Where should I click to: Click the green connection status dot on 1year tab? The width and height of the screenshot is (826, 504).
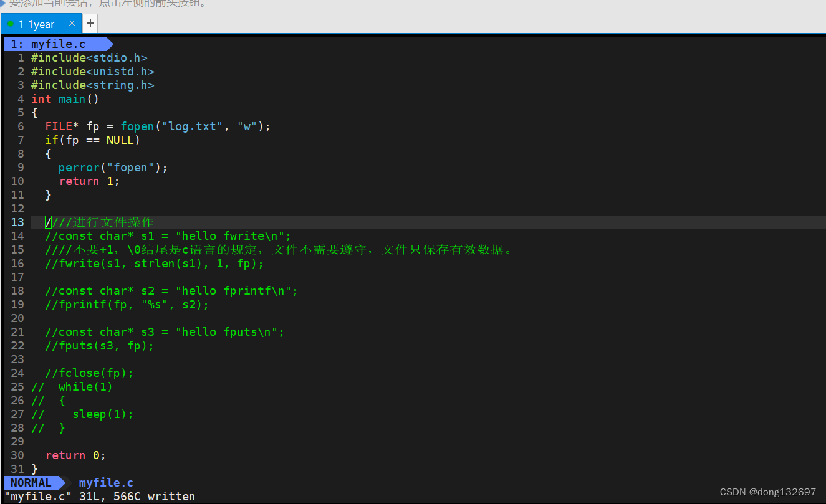[11, 24]
